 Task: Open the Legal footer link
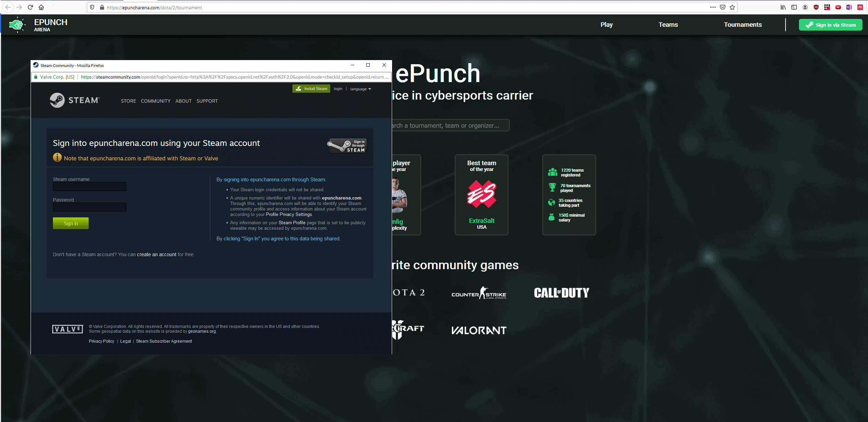[x=125, y=341]
